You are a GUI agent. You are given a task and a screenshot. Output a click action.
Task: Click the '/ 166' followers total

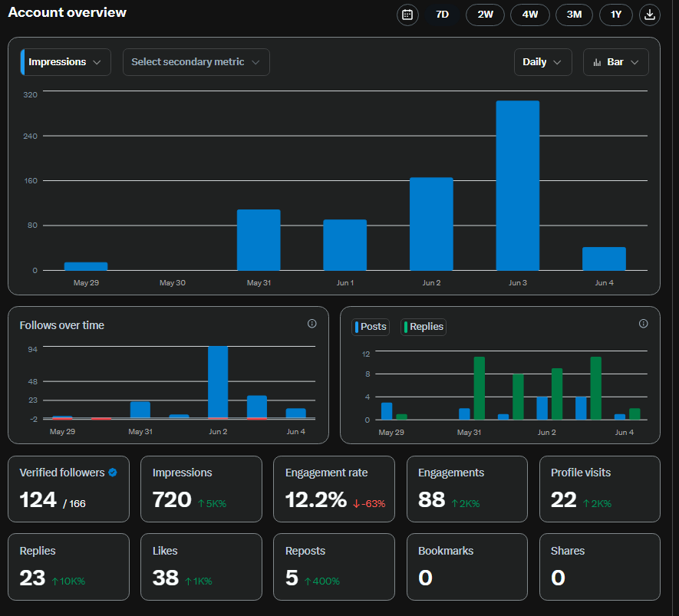click(74, 503)
